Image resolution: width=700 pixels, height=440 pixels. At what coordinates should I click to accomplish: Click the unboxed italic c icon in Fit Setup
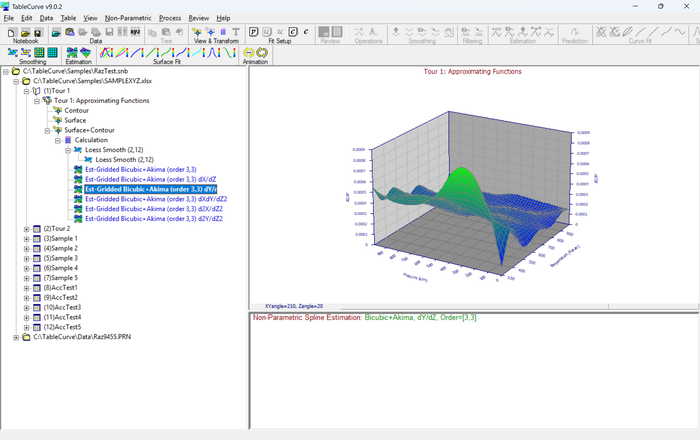coord(306,32)
